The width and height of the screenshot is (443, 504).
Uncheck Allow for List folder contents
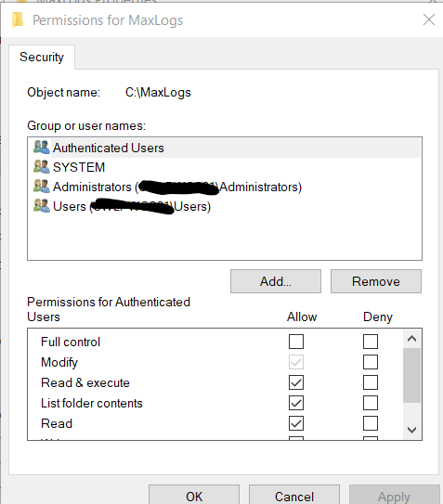pyautogui.click(x=296, y=403)
